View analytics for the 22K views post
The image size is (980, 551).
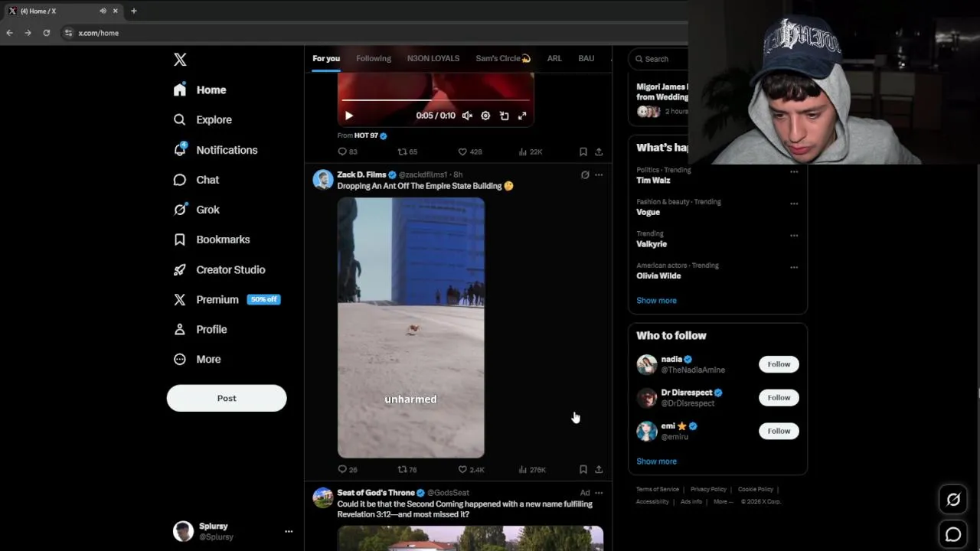point(530,152)
